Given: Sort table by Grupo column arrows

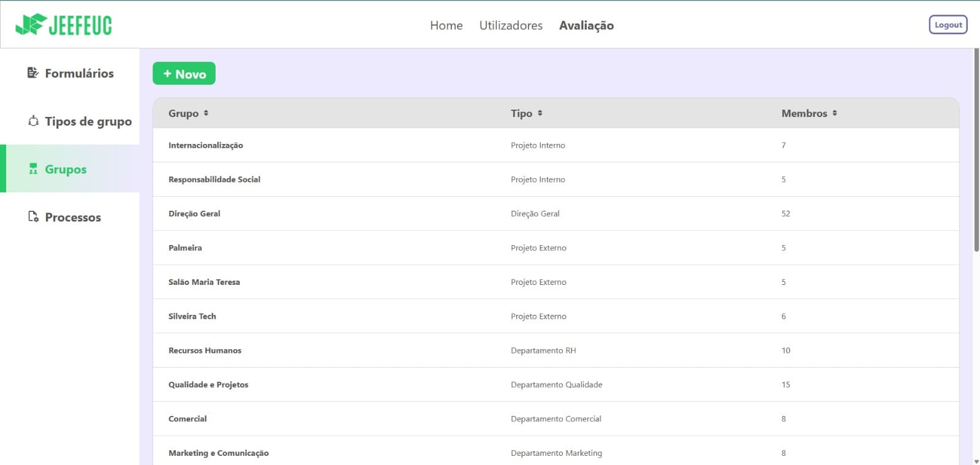Looking at the screenshot, I should (206, 113).
